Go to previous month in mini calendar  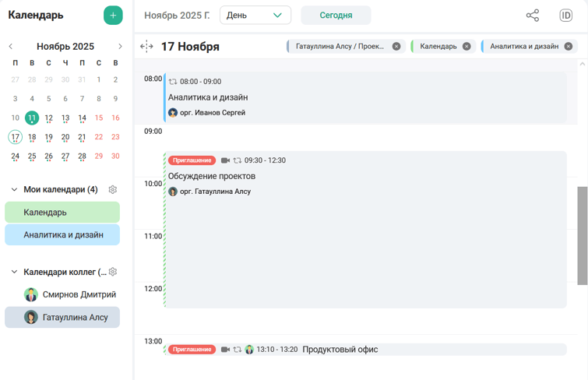(x=10, y=47)
